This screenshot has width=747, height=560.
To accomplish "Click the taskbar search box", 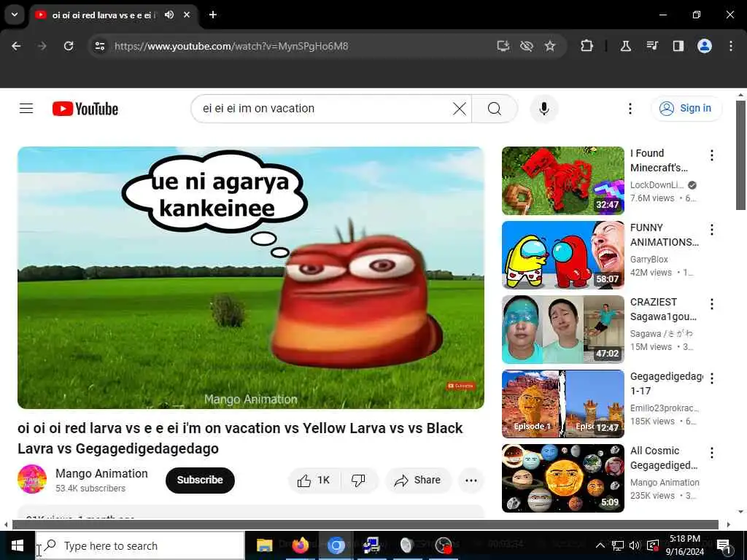I will (140, 545).
